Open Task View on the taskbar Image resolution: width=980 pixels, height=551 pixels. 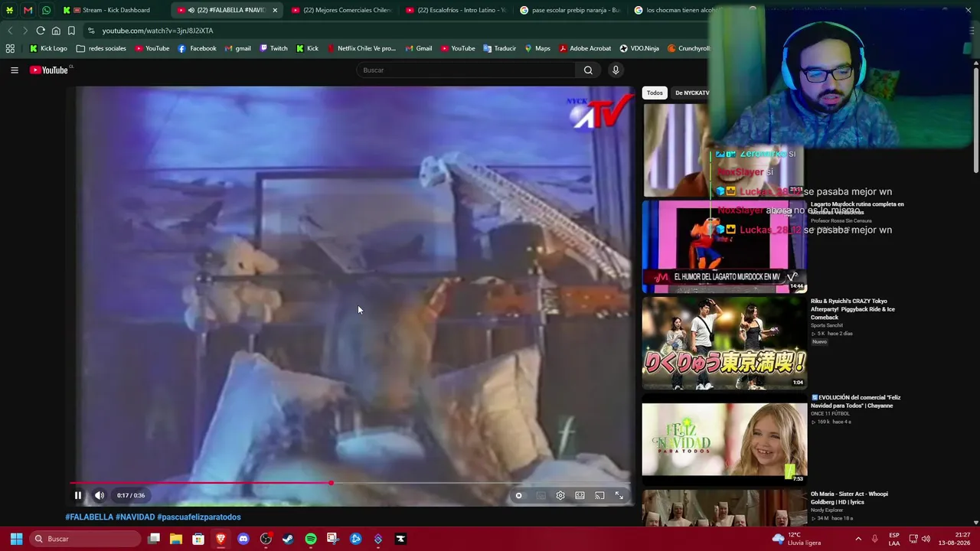154,539
